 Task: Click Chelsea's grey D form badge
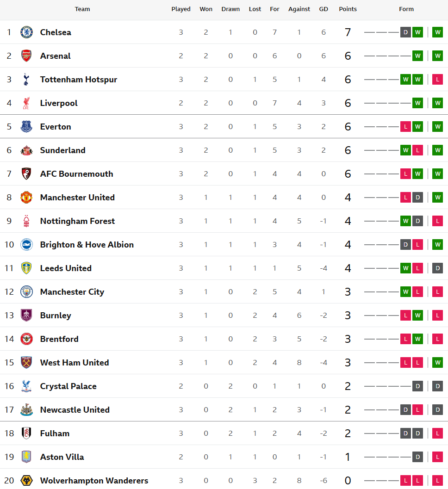pos(405,32)
